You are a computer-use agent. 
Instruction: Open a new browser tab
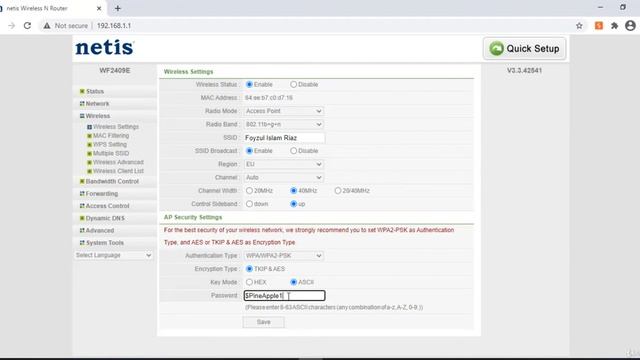tap(118, 8)
